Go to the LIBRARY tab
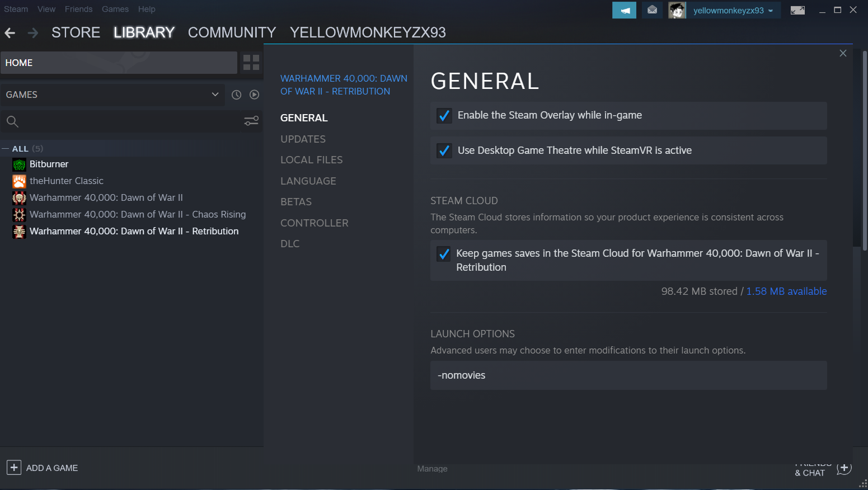Image resolution: width=868 pixels, height=490 pixels. point(144,32)
